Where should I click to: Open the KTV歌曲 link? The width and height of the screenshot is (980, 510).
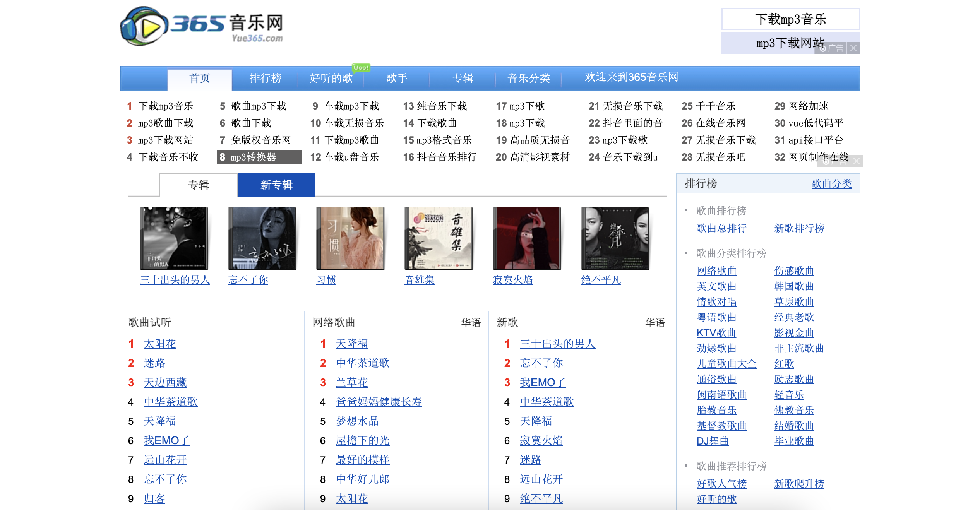(x=716, y=333)
